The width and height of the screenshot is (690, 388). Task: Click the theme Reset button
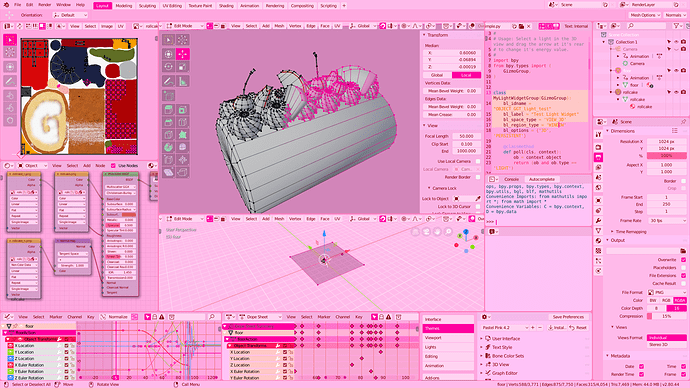click(x=578, y=328)
